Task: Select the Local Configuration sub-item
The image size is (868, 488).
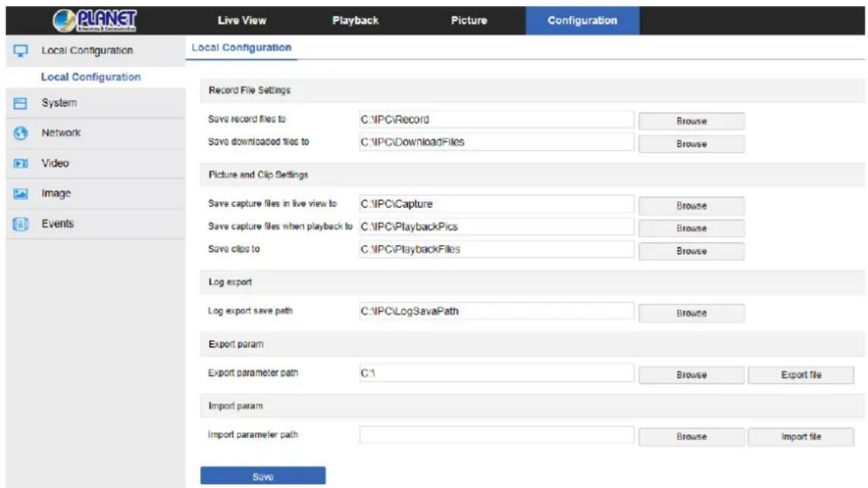Action: pyautogui.click(x=91, y=77)
